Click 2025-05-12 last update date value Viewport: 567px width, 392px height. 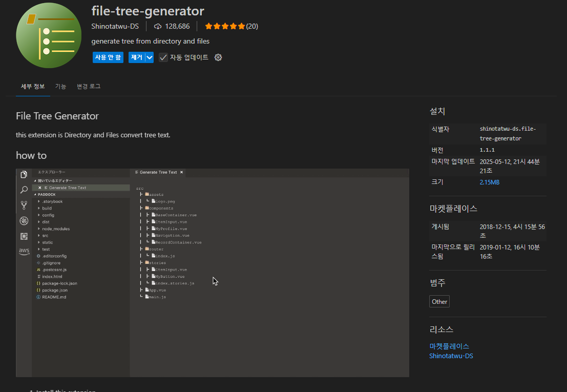coord(510,166)
